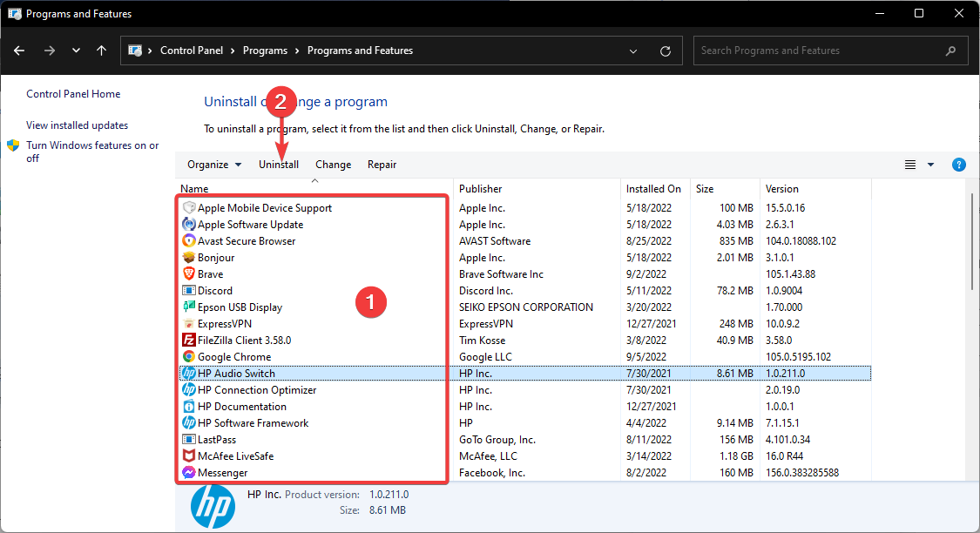Click the Control Panel icon in address bar
Screen dimensions: 980x533
135,51
